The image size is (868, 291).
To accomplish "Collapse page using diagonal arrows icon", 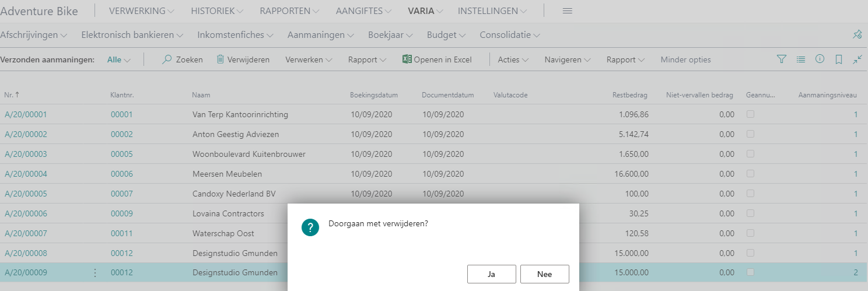I will click(x=857, y=59).
